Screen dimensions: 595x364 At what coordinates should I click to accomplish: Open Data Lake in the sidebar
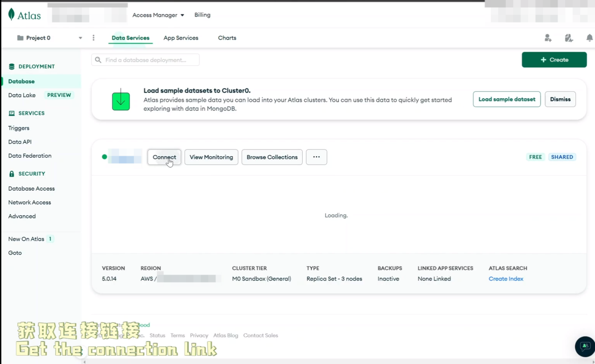click(22, 95)
